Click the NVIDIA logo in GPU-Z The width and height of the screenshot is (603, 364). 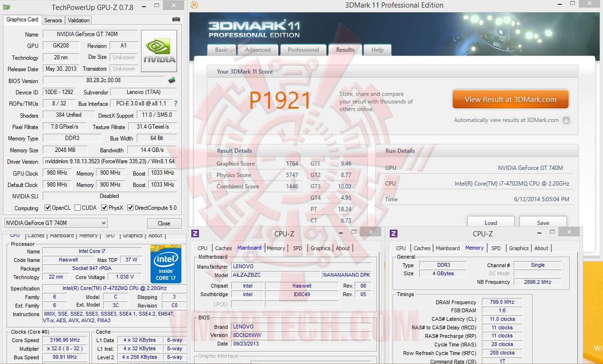coord(159,51)
